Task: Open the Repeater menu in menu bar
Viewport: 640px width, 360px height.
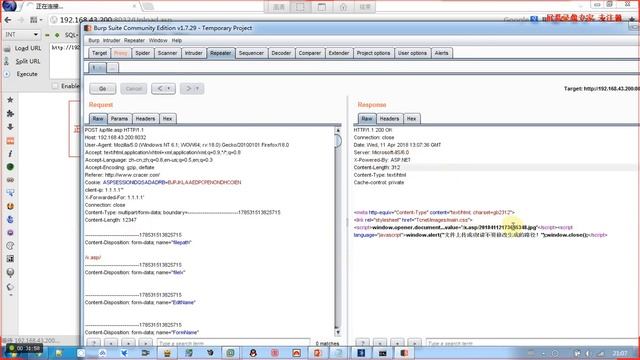Action: point(134,40)
